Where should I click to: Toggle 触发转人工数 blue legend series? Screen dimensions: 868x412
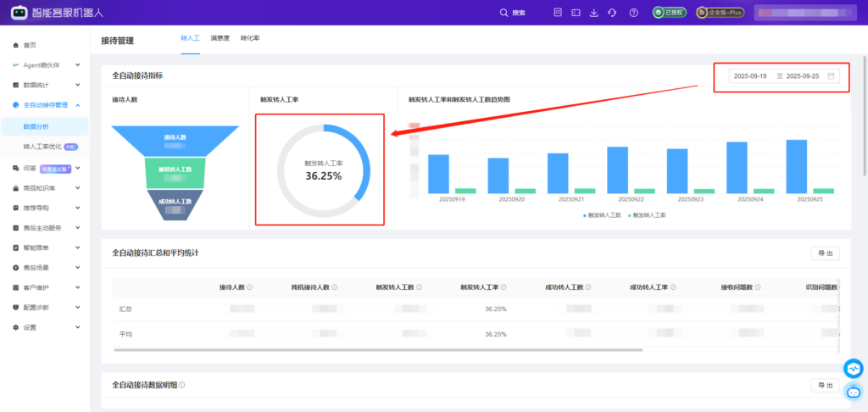(x=602, y=215)
